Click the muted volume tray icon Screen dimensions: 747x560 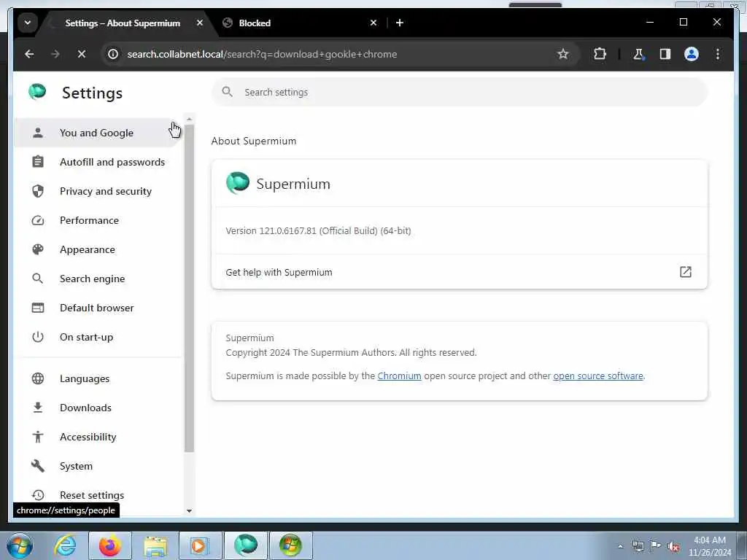[x=673, y=546]
